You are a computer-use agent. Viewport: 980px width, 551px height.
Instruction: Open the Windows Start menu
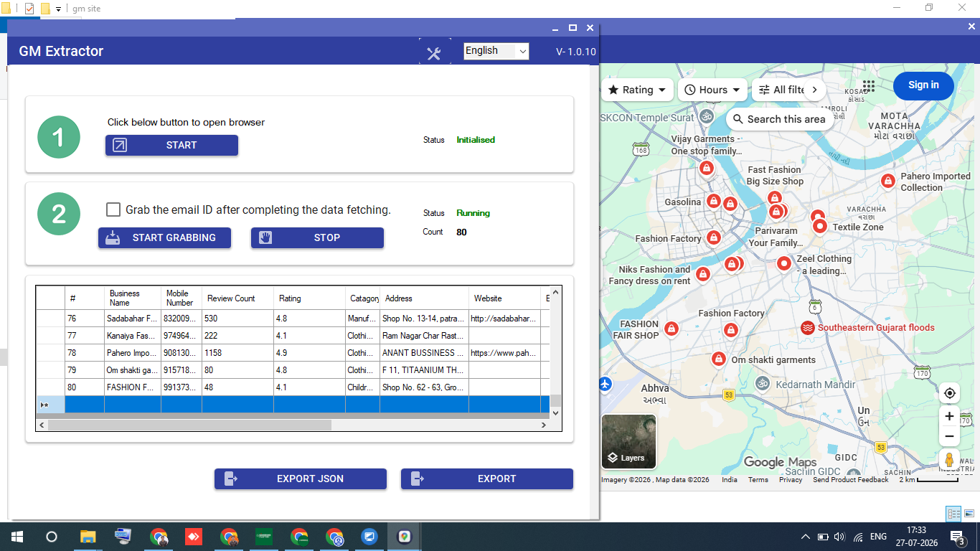click(x=17, y=537)
